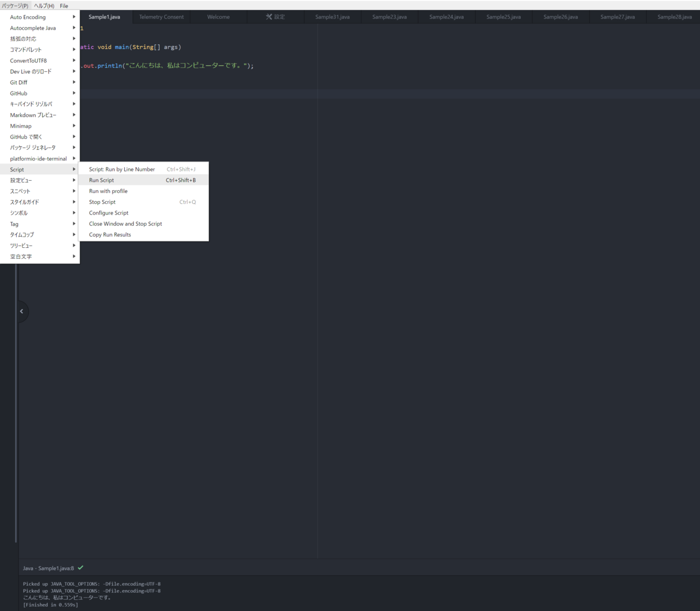Open Git Diff submenu
Image resolution: width=700 pixels, height=611 pixels.
click(x=40, y=82)
